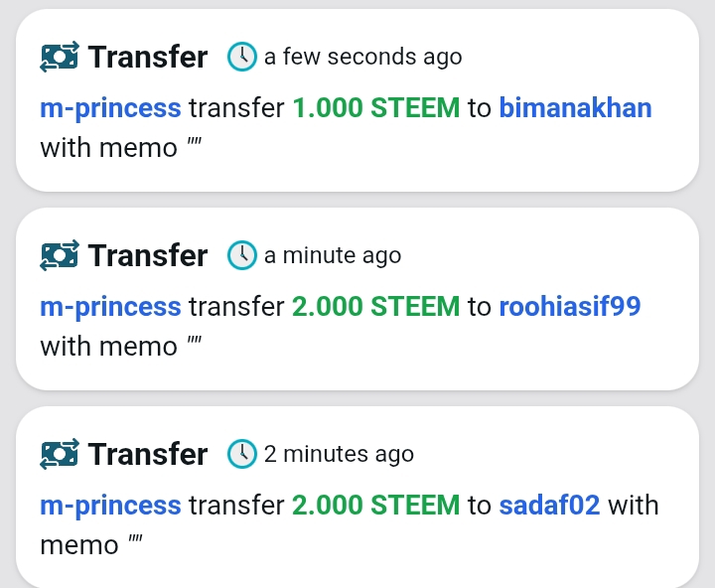This screenshot has width=715, height=588.
Task: Click the clock icon beside 'a few seconds ago'
Action: pyautogui.click(x=242, y=57)
